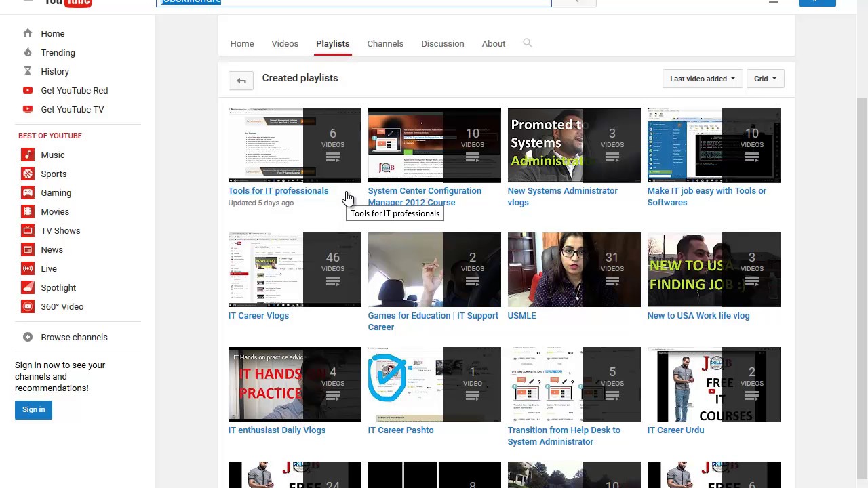The image size is (868, 488).
Task: Click the Spotlight icon in sidebar
Action: pos(27,287)
